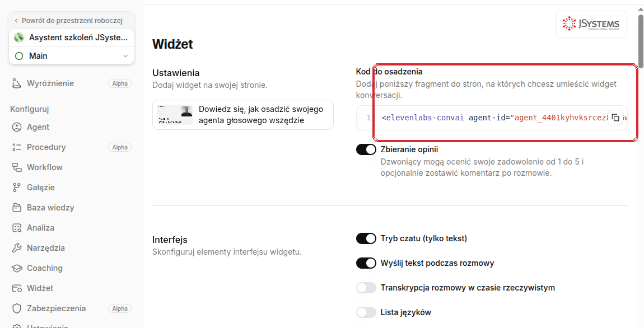Click the Kod do osadzenia label
Viewport: 644px width, 328px height.
point(389,72)
